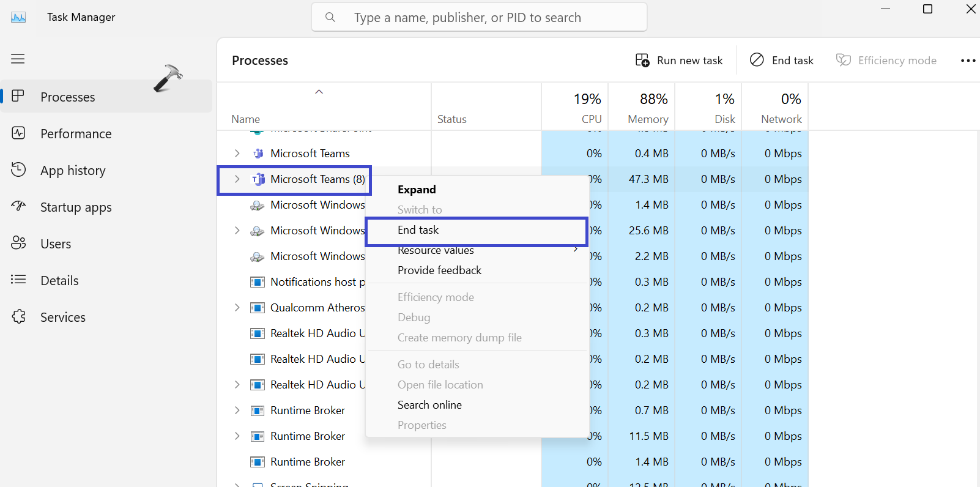
Task: Choose End task in the context menu
Action: pos(418,230)
